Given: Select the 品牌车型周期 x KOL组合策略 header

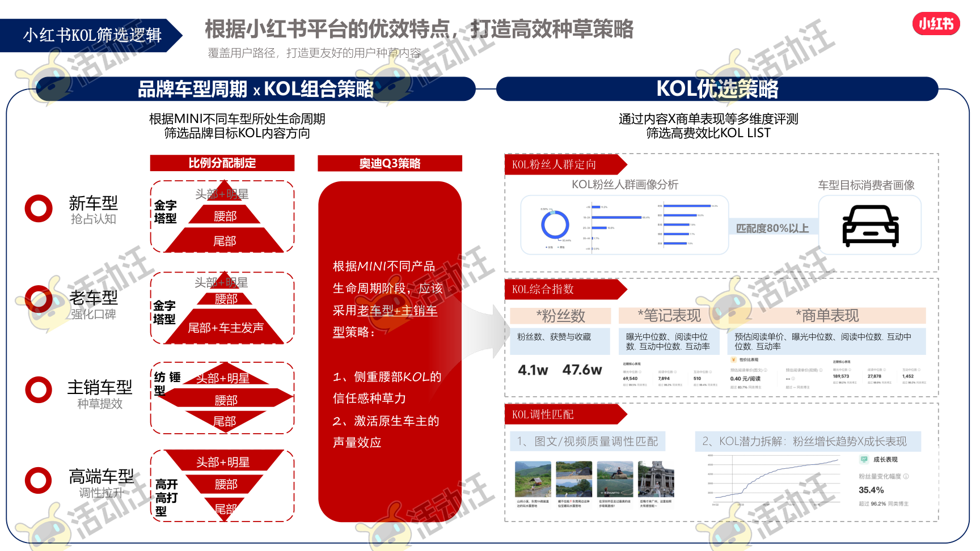Looking at the screenshot, I should [255, 89].
